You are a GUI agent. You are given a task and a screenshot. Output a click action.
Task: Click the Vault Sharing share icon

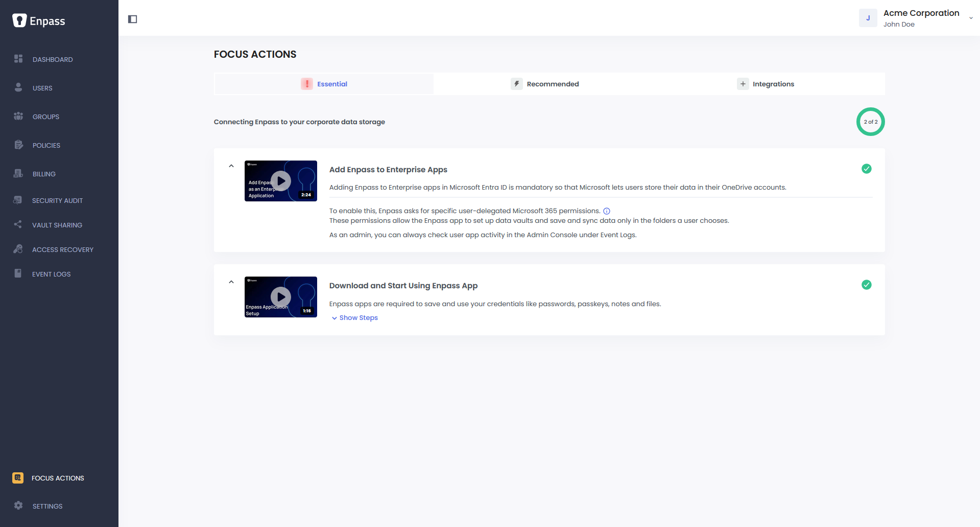point(18,224)
